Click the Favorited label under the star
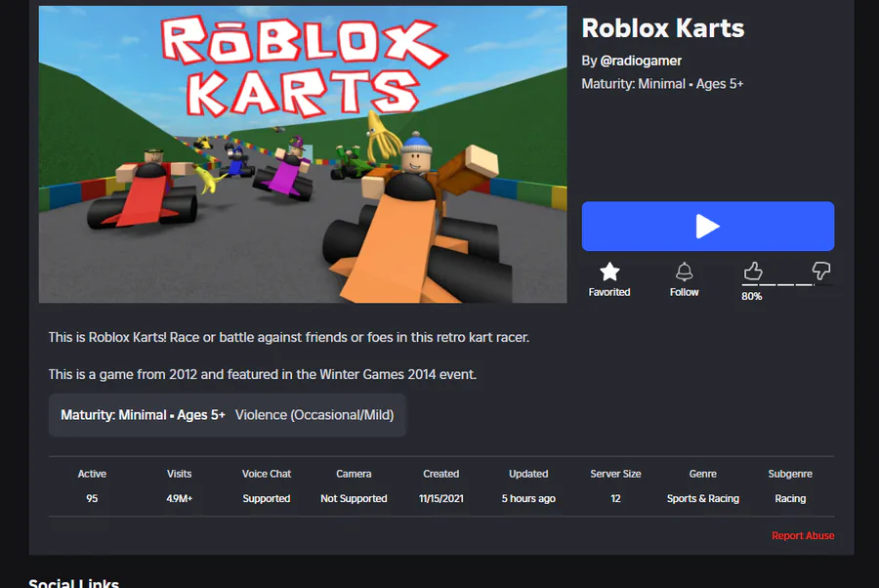The image size is (879, 588). (609, 292)
